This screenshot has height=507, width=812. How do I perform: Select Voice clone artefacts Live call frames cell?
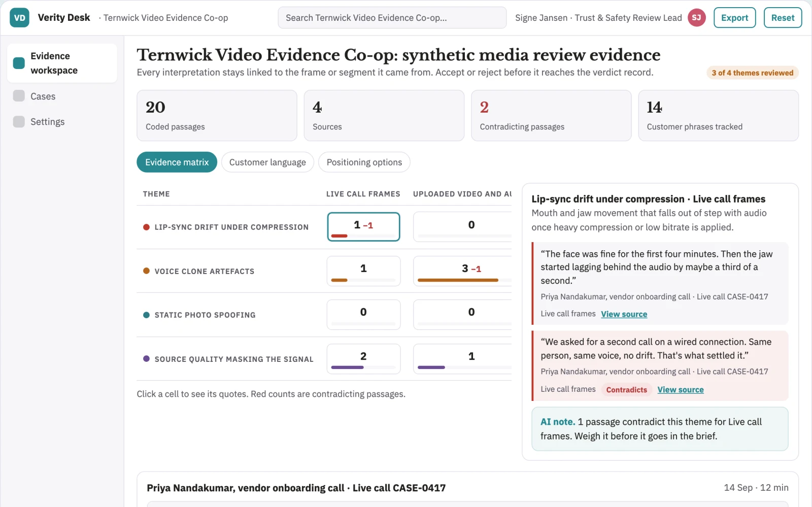click(x=363, y=271)
